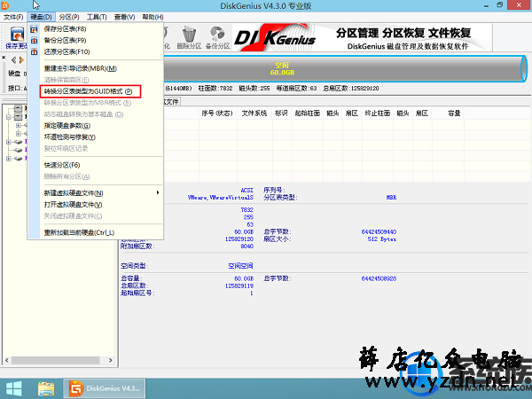
Task: Click the 柱面数:7832 disk info text
Action: 215,88
